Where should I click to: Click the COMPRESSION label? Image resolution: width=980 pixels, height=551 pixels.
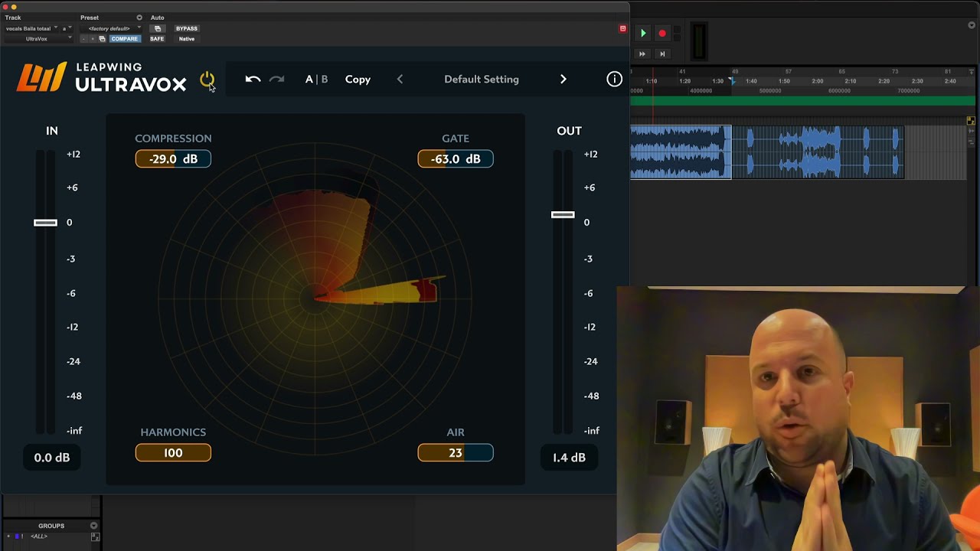tap(173, 139)
